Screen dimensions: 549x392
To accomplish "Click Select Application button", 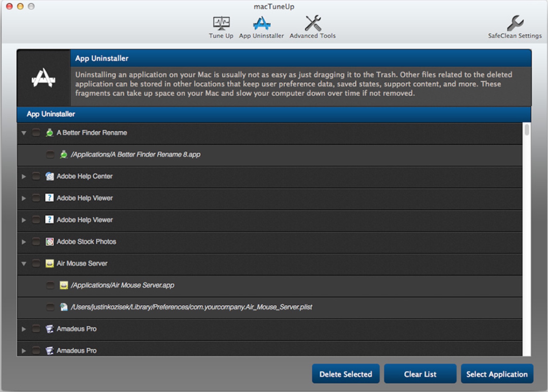I will 497,374.
